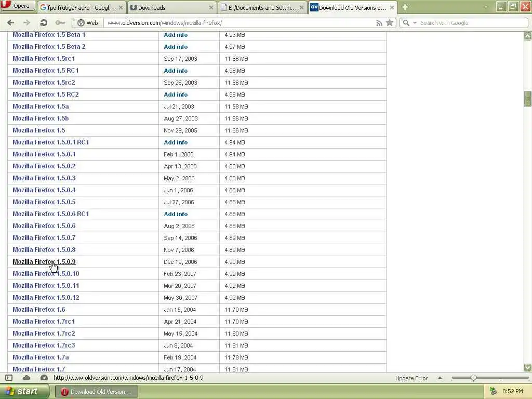This screenshot has width=532, height=399.
Task: Click the key password wand icon
Action: (x=60, y=23)
